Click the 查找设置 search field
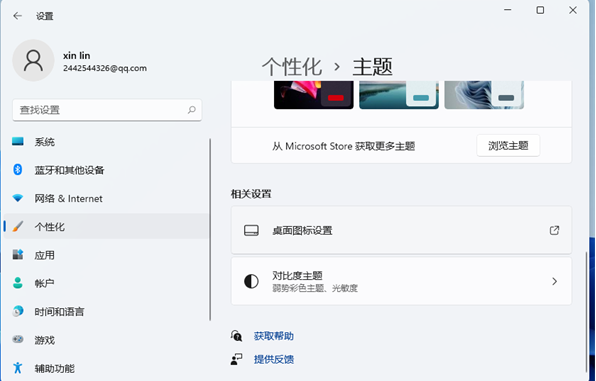The width and height of the screenshot is (596, 381). (107, 110)
